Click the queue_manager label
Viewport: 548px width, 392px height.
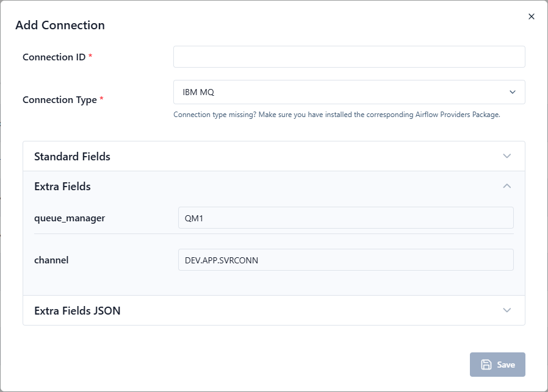click(x=70, y=218)
